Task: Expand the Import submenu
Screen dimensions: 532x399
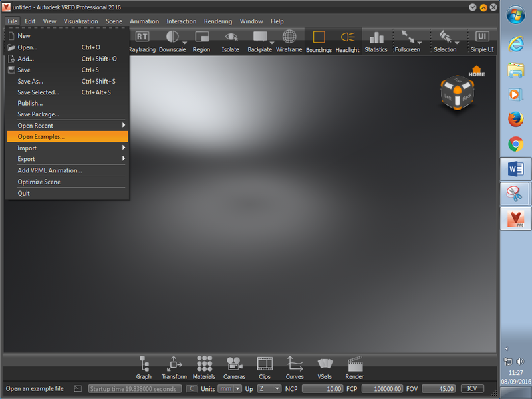Action: (x=67, y=148)
